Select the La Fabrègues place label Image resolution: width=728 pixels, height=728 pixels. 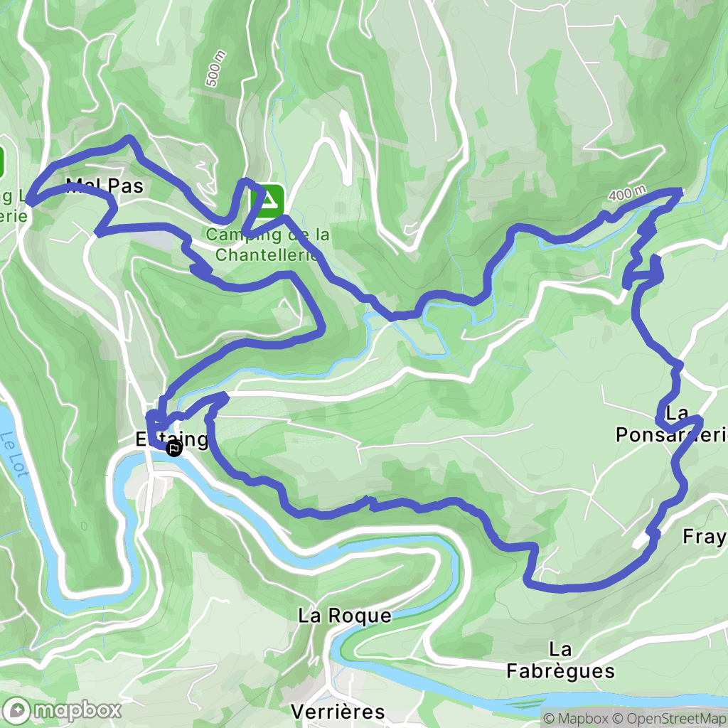[x=560, y=660]
